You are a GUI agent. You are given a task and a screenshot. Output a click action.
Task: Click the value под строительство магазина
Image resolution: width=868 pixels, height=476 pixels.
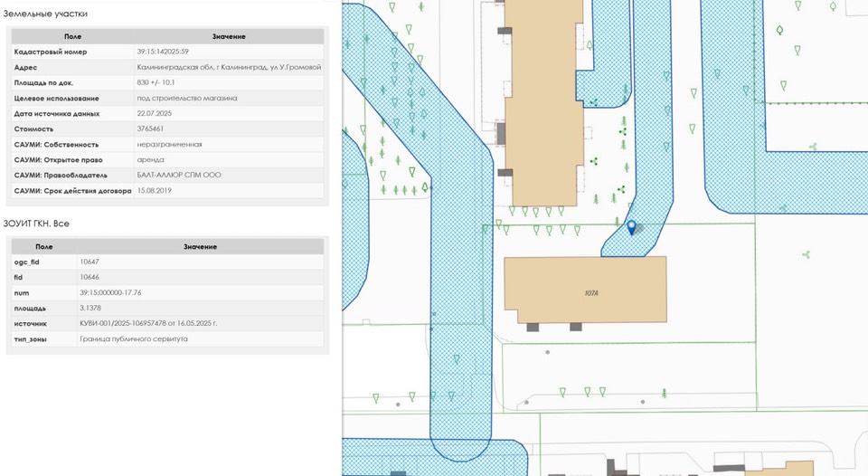[187, 98]
